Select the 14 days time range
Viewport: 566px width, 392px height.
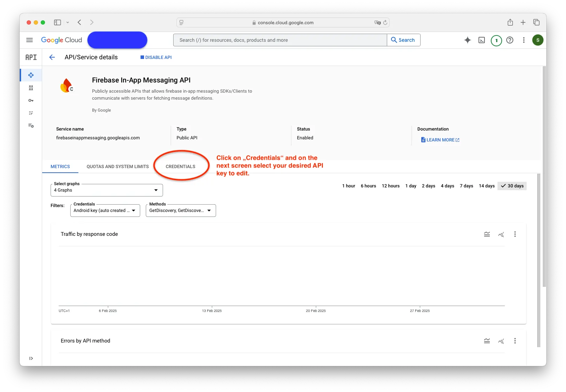tap(487, 186)
